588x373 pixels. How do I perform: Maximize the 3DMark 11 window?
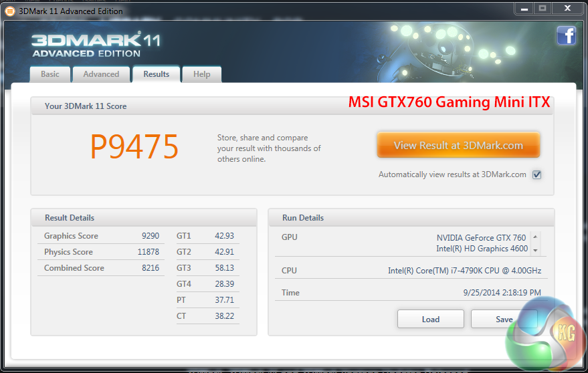[x=543, y=9]
